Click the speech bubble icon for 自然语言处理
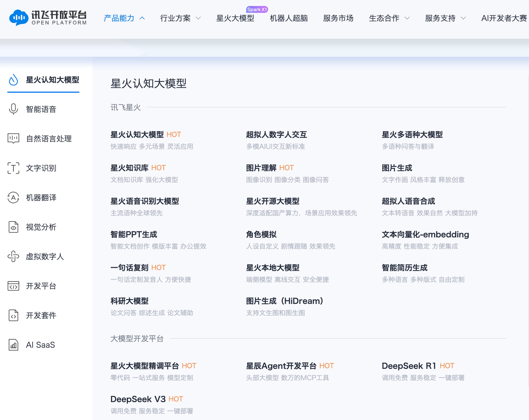Screen dimensions: 529x420 pos(13,139)
